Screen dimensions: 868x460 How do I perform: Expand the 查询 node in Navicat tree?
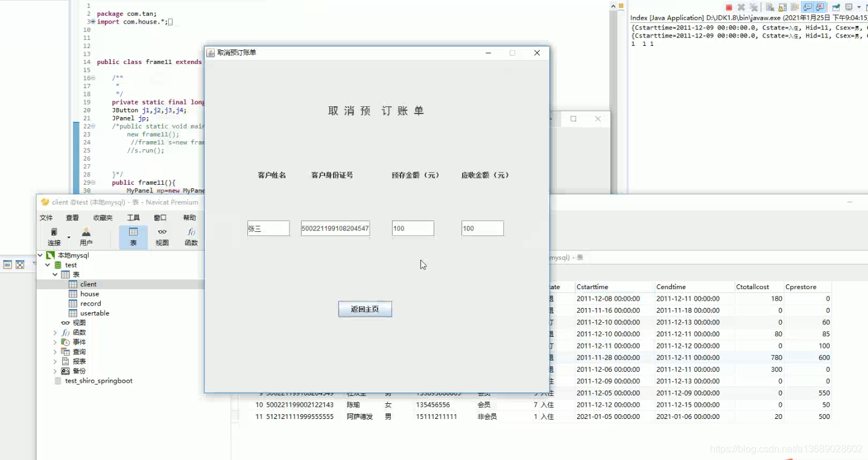point(55,352)
